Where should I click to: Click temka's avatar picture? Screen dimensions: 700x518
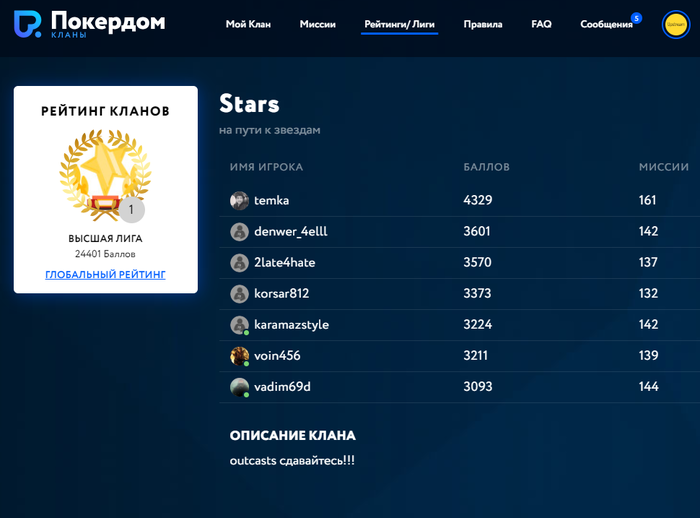(x=239, y=201)
